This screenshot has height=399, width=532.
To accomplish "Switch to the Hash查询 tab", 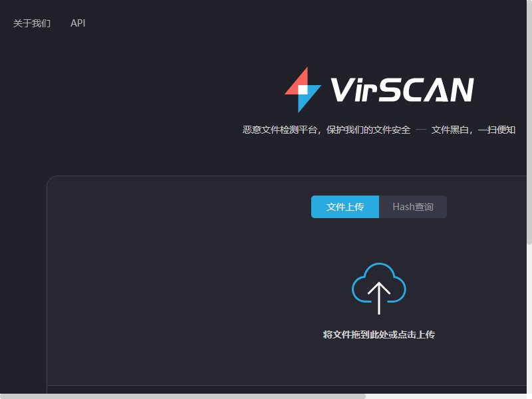I will (413, 207).
